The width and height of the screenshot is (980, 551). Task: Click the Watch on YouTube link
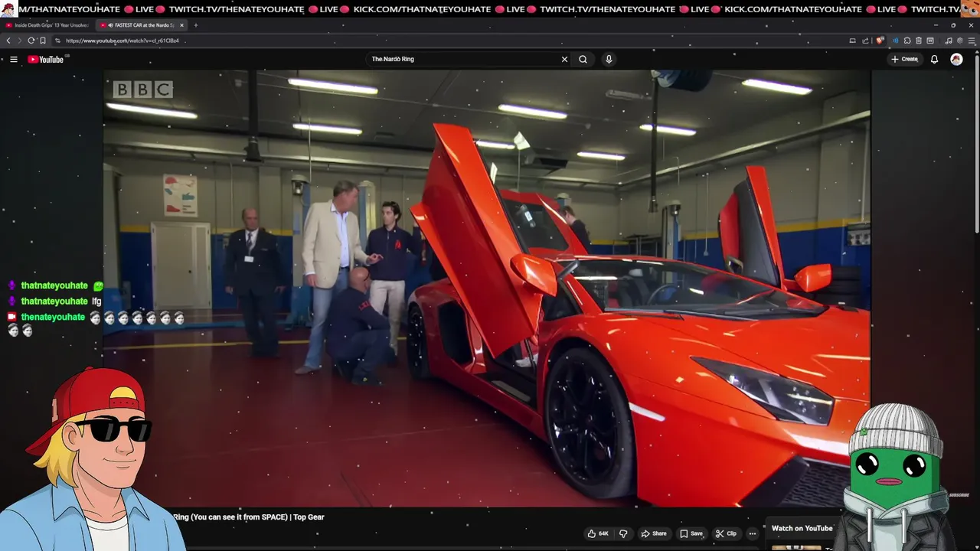click(x=802, y=528)
